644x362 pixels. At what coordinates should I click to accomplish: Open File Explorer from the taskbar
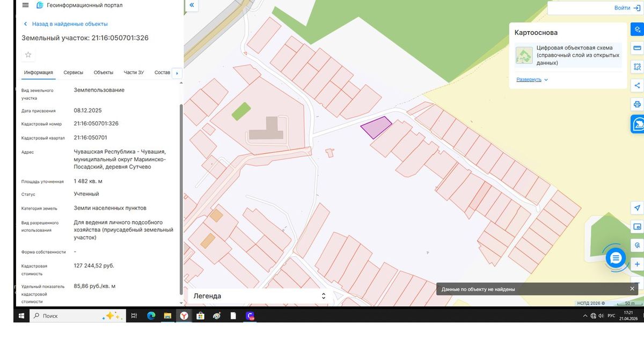[x=167, y=316]
